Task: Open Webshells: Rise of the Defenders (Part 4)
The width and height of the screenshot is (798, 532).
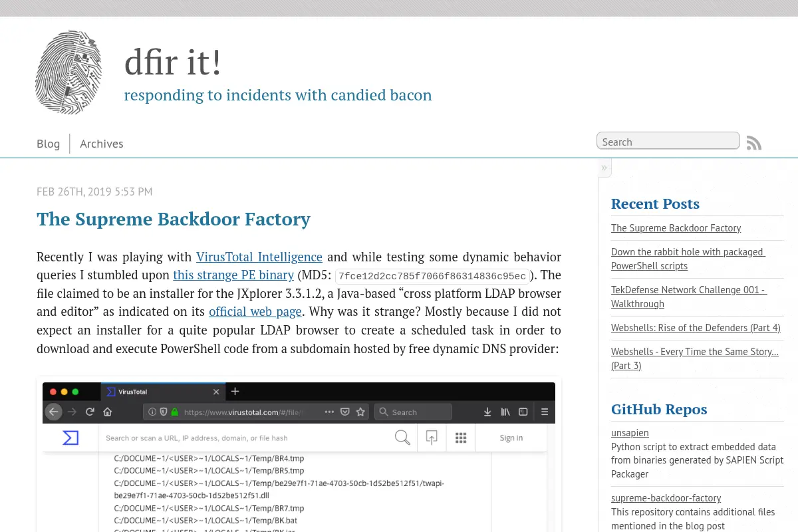Action: point(696,327)
